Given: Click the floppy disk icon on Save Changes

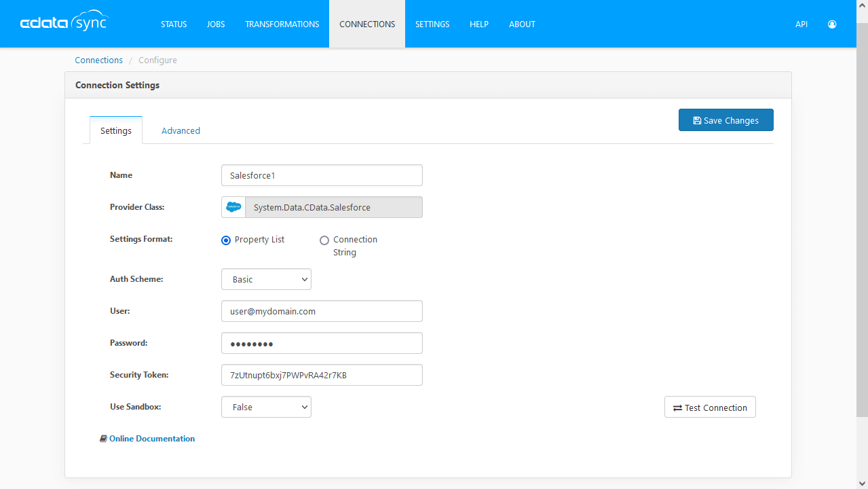Looking at the screenshot, I should tap(697, 120).
